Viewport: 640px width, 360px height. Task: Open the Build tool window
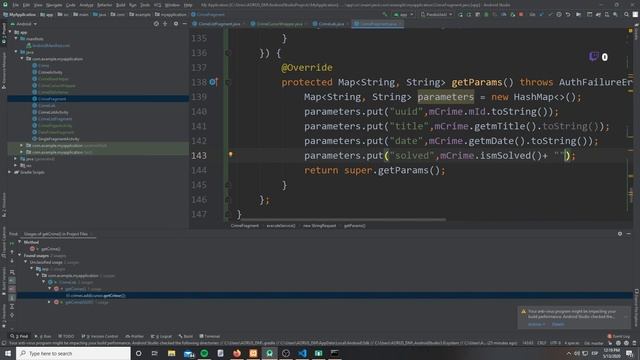pyautogui.click(x=186, y=336)
